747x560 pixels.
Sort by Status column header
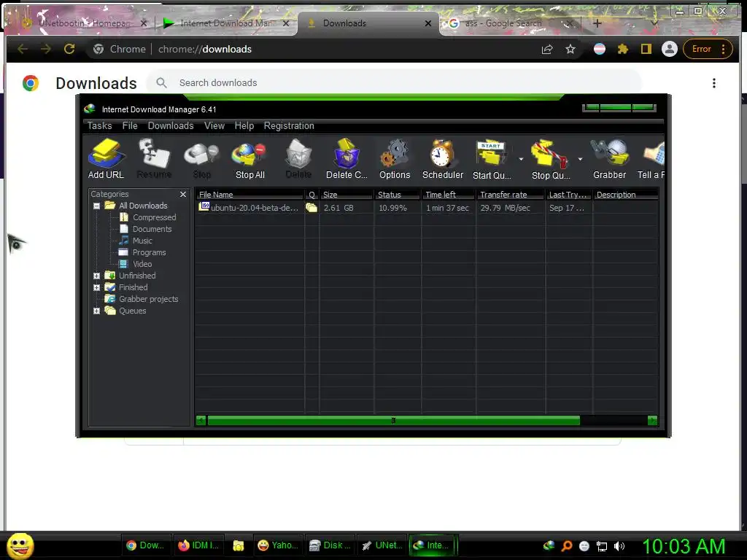397,195
